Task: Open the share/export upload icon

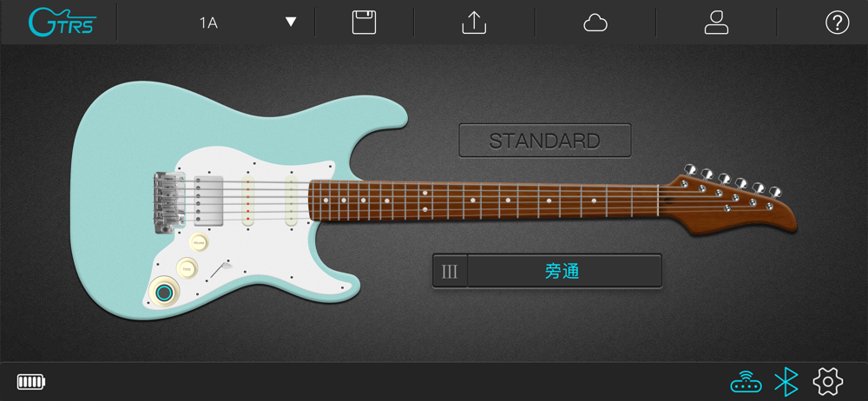Action: [x=474, y=23]
